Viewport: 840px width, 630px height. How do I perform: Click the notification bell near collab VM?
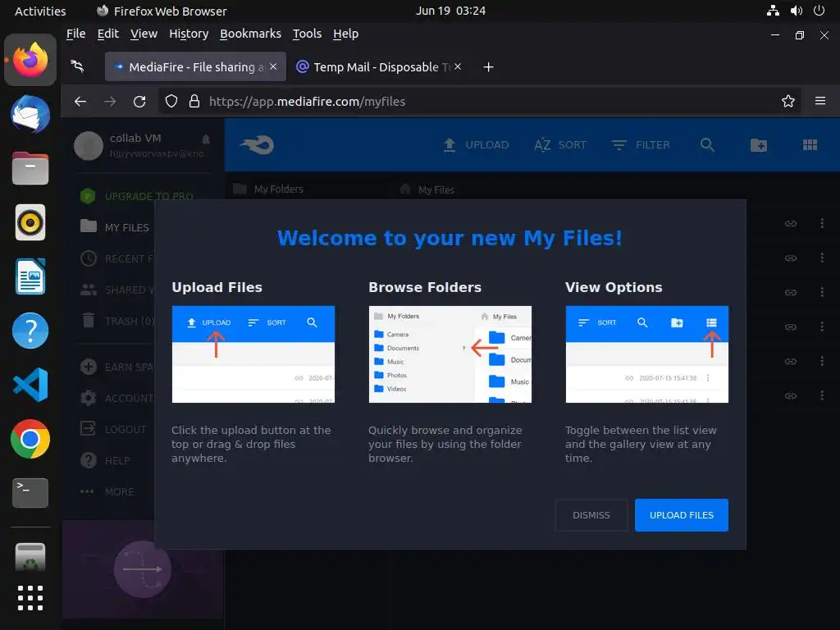206,139
